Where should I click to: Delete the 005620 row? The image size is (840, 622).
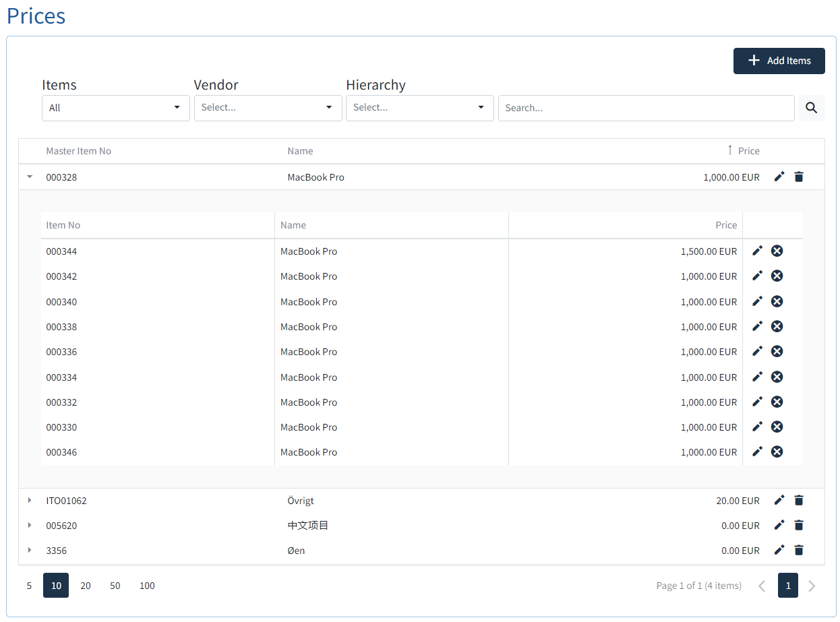pyautogui.click(x=799, y=525)
